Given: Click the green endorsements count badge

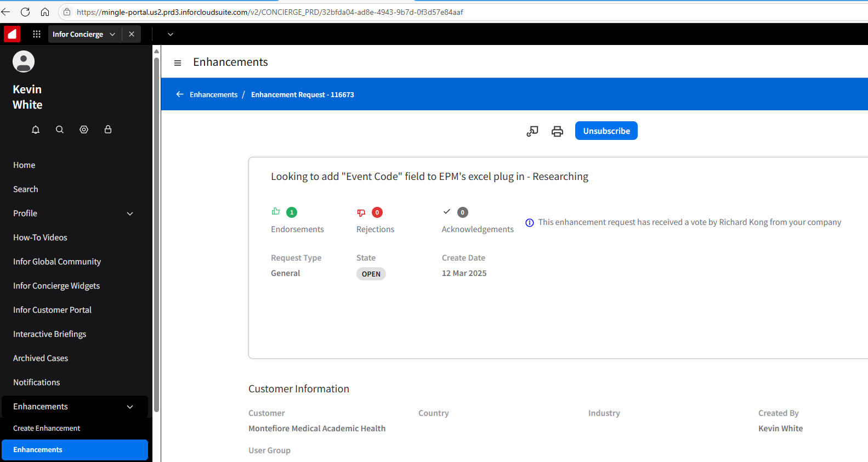Looking at the screenshot, I should coord(292,212).
